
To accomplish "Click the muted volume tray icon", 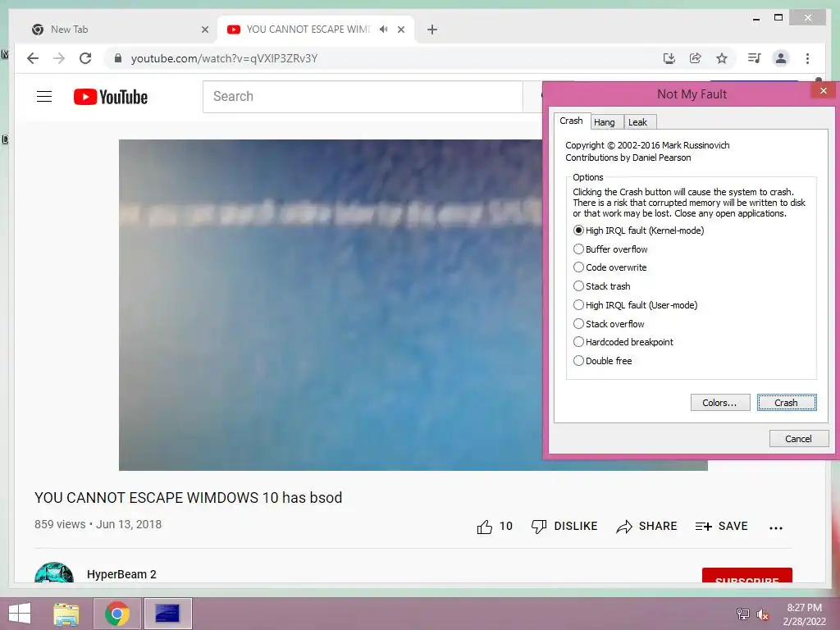I will [763, 614].
